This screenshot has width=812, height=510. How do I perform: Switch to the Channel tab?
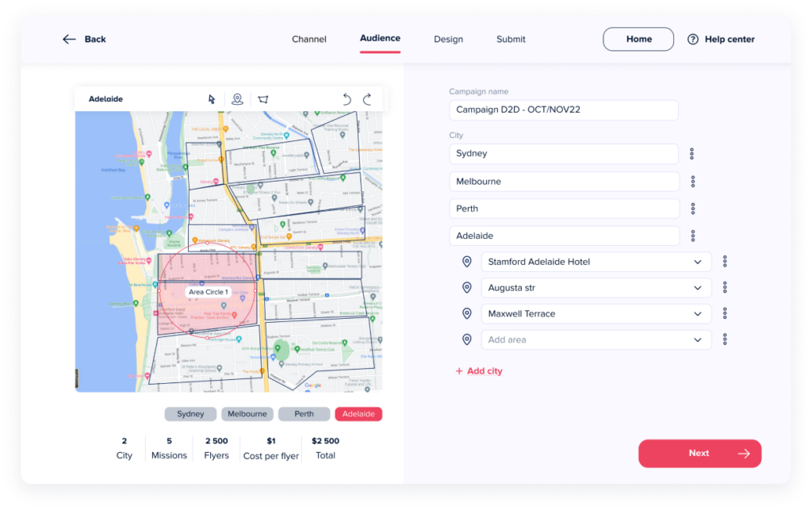coord(309,40)
